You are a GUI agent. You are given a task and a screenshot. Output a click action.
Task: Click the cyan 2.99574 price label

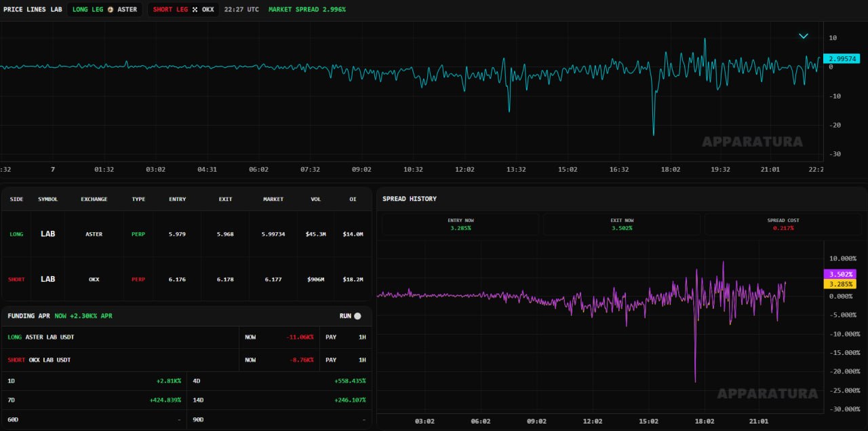pos(841,59)
